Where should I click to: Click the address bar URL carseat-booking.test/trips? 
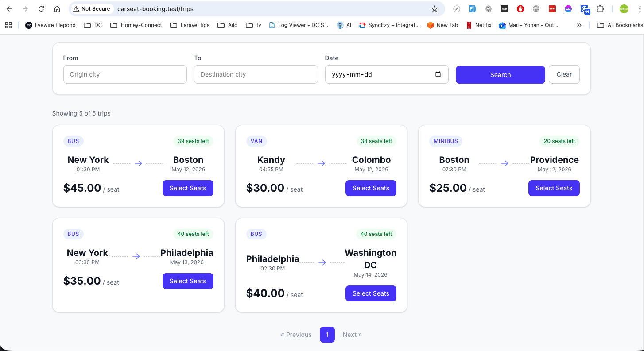point(155,9)
